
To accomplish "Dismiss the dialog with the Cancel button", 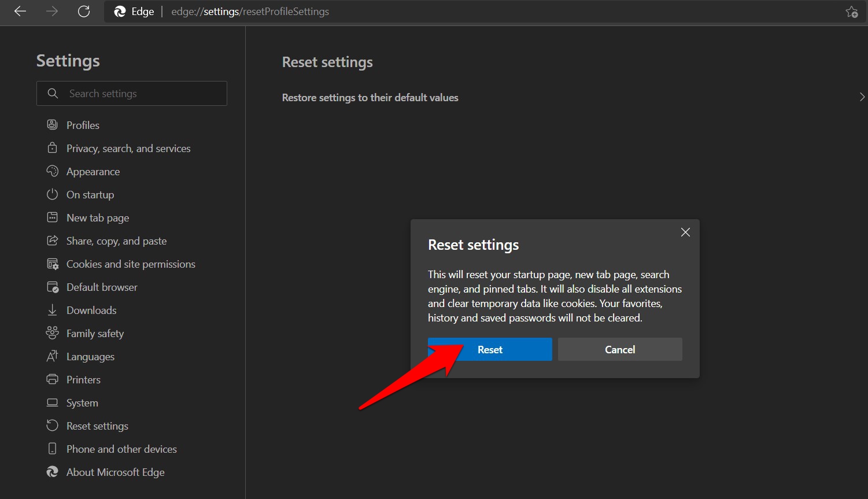I will coord(619,349).
